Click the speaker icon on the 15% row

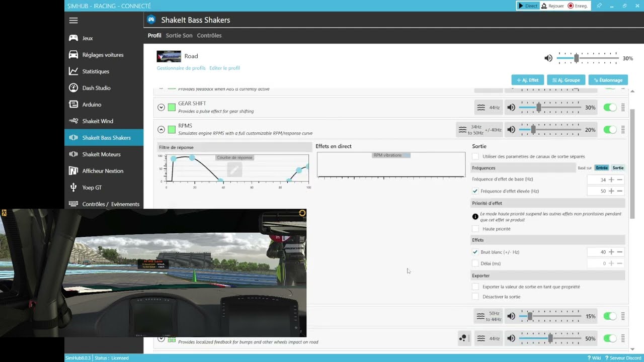point(511,316)
